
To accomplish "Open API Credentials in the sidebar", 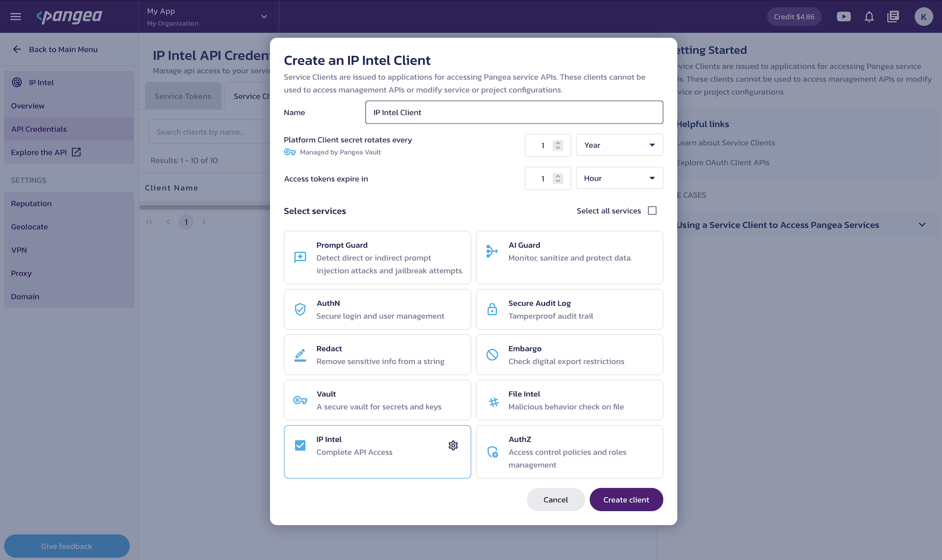I will (69, 129).
